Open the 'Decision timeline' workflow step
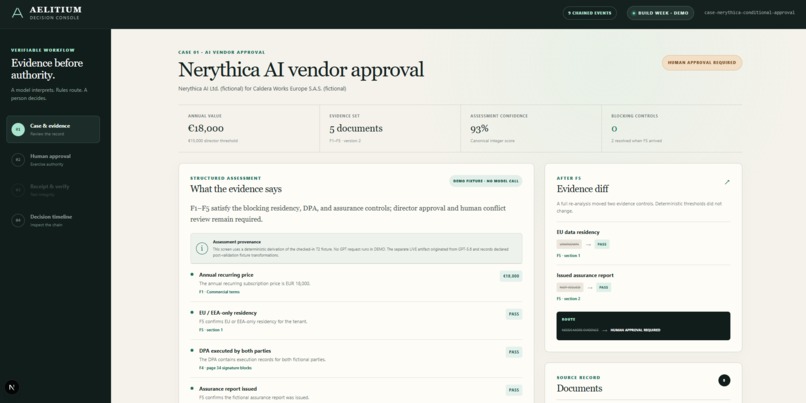This screenshot has width=806, height=403. (x=53, y=220)
